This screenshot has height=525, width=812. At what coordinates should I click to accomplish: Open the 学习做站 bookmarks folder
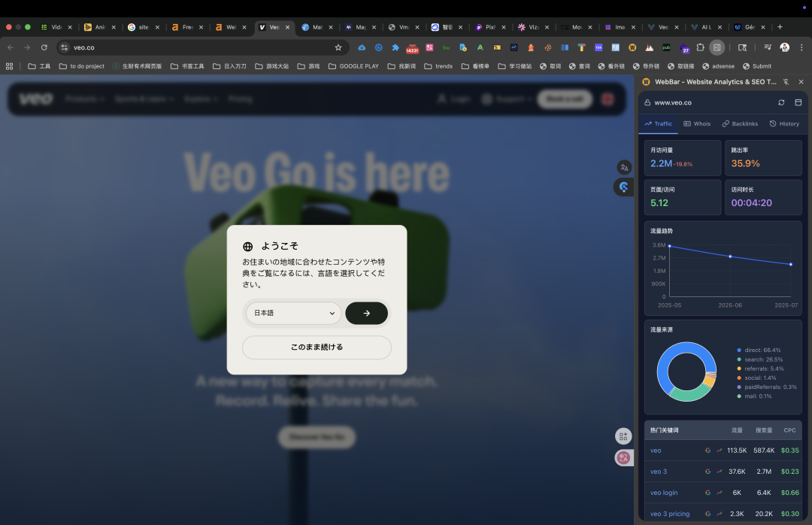515,66
